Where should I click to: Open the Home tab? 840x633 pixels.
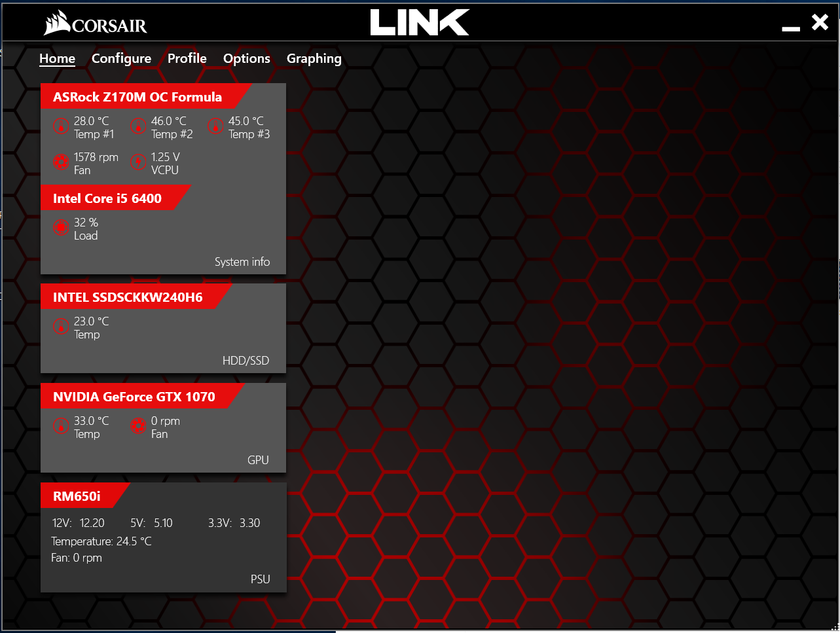click(x=57, y=58)
